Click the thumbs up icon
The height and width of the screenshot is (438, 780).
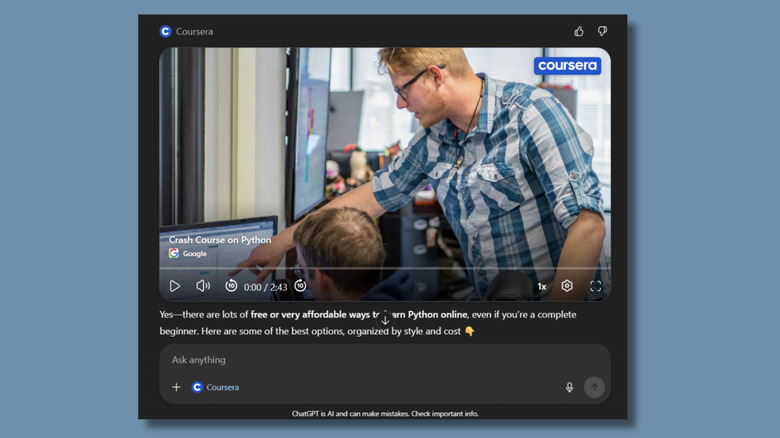(579, 31)
